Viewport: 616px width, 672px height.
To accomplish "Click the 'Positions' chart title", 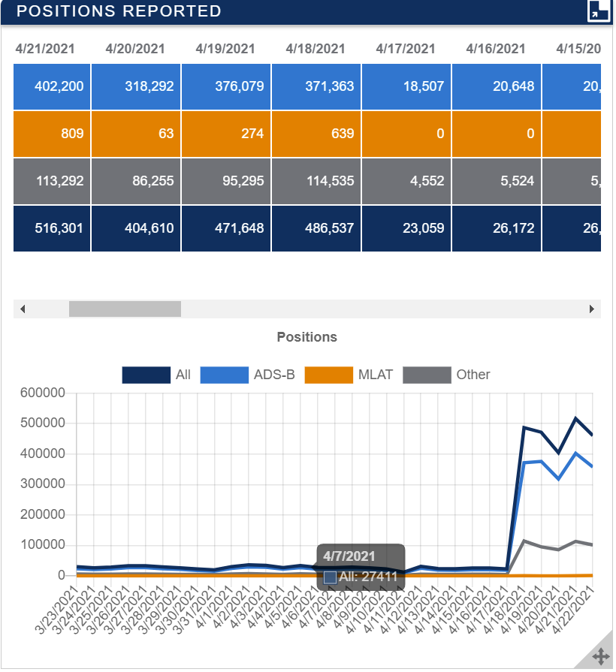I will [307, 337].
